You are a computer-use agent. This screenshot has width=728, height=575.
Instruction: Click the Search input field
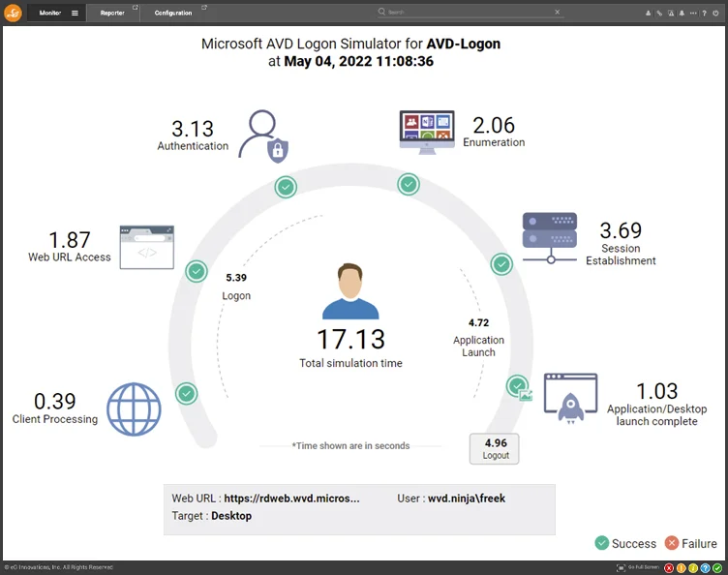tap(469, 12)
